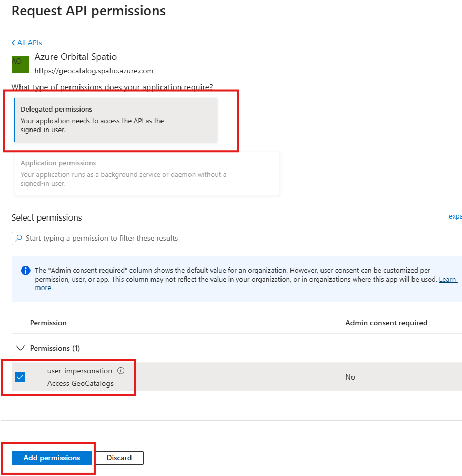Click the Access GeoCatalogs description text

tap(80, 383)
